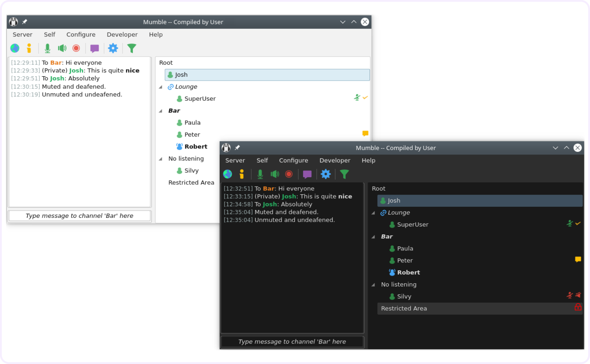The image size is (590, 364).
Task: Open server Information icon in light window
Action: pos(29,48)
